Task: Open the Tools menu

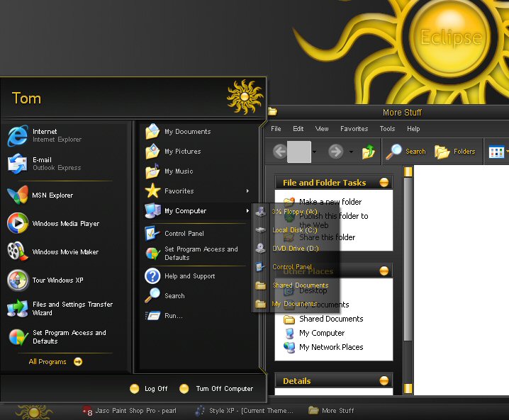Action: 387,129
